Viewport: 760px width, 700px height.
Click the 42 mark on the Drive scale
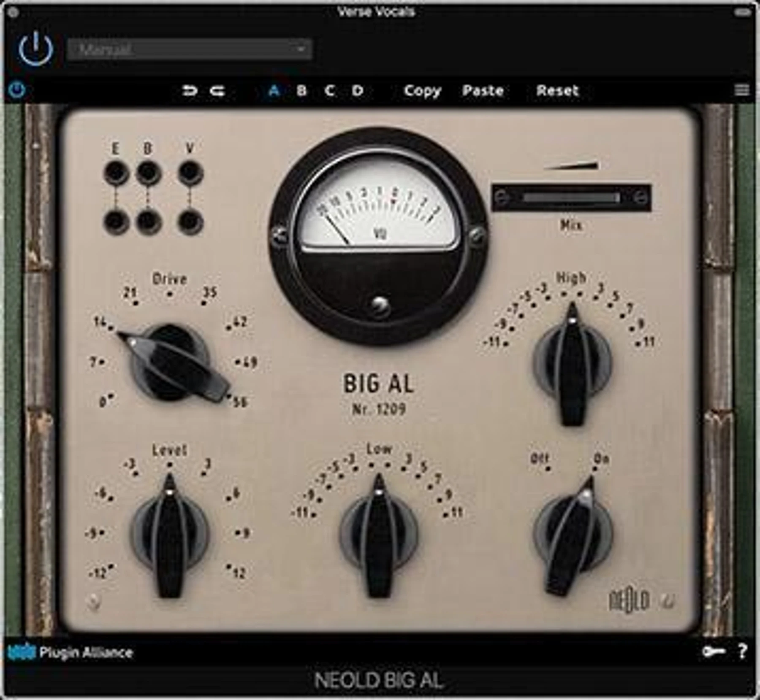pyautogui.click(x=239, y=322)
